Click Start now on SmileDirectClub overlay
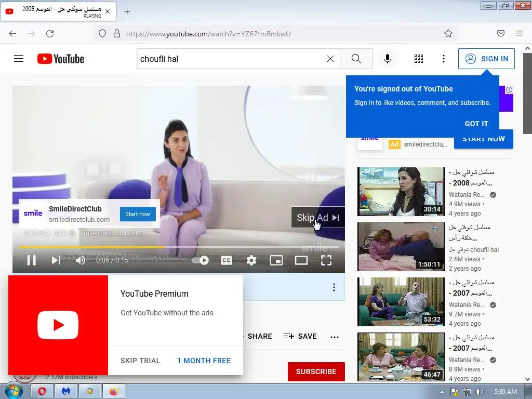 [137, 214]
